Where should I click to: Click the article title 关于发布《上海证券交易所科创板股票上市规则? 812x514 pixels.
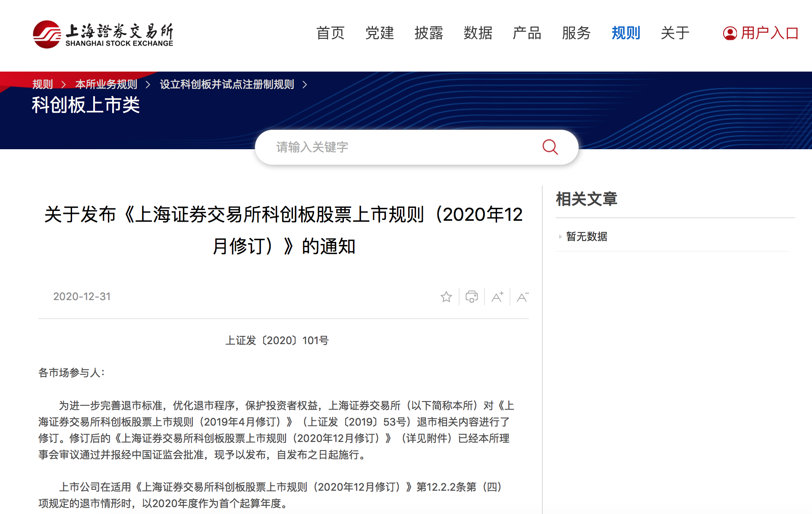coord(283,230)
